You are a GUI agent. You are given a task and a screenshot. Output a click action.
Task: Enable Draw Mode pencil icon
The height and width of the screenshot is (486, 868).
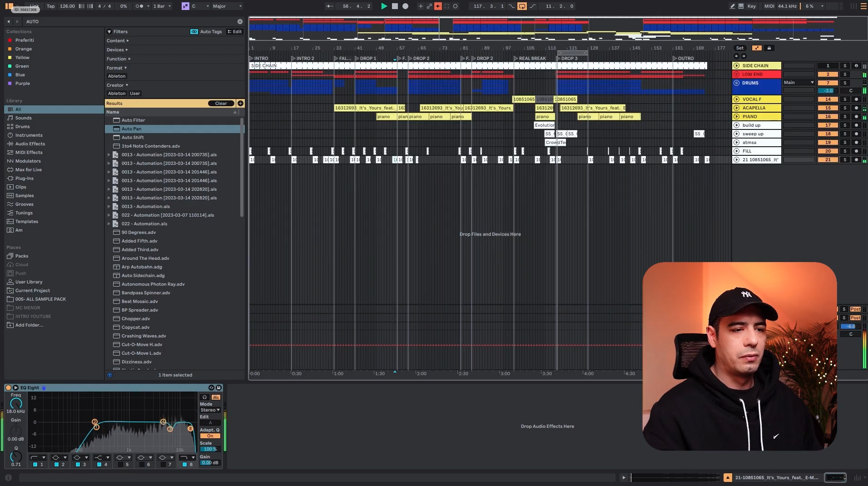click(x=732, y=6)
